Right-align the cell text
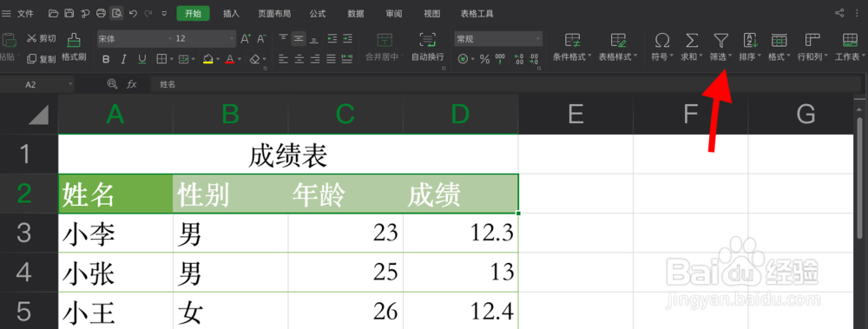The image size is (868, 329). pyautogui.click(x=315, y=59)
